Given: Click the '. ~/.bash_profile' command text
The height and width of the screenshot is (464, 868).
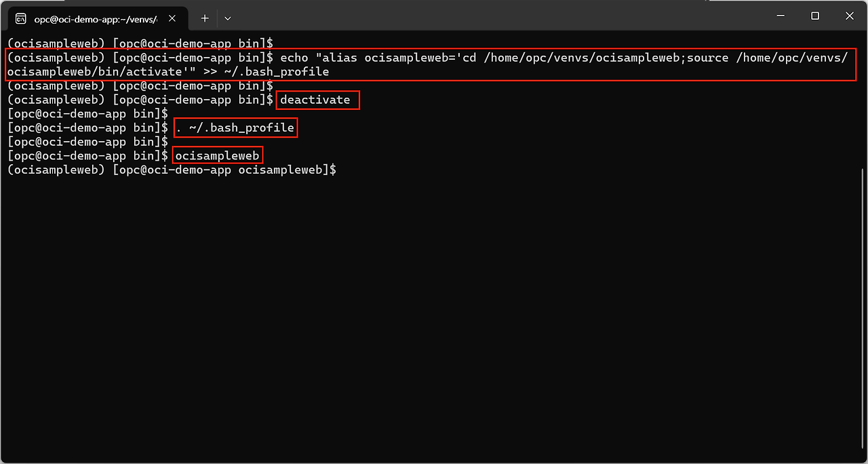Looking at the screenshot, I should (x=235, y=128).
